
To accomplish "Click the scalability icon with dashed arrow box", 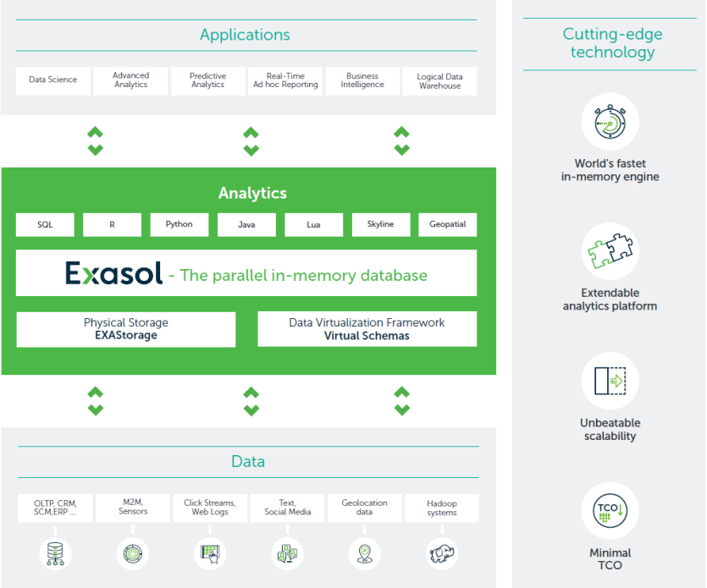I will [x=610, y=381].
